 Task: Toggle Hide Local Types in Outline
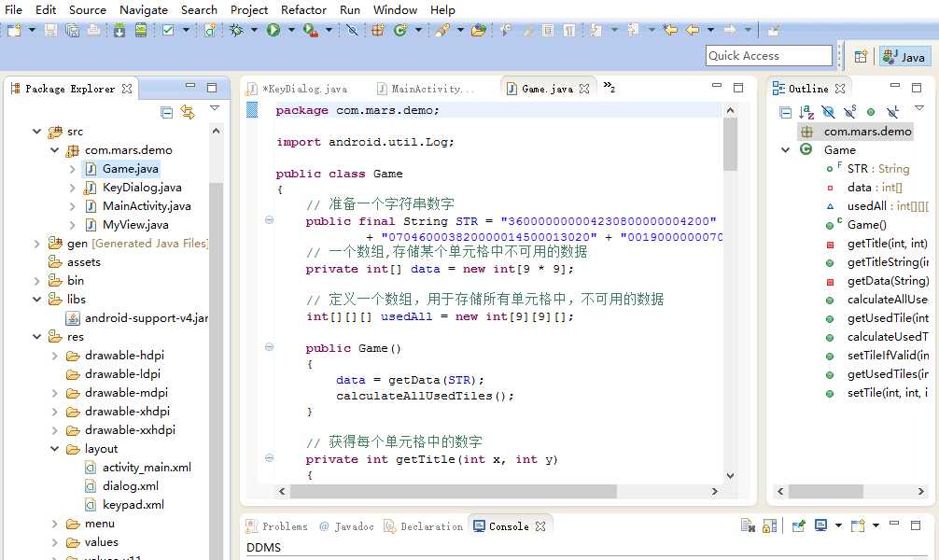[x=892, y=112]
